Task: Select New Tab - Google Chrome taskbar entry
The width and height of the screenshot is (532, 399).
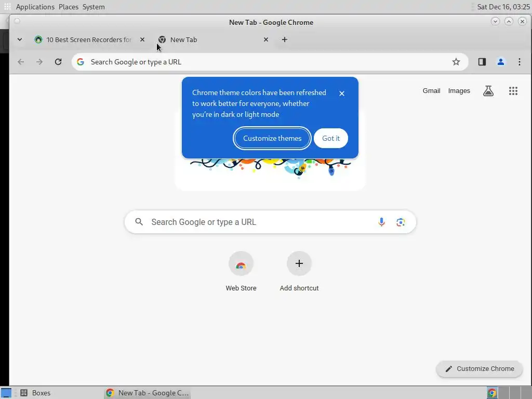Action: [x=147, y=393]
